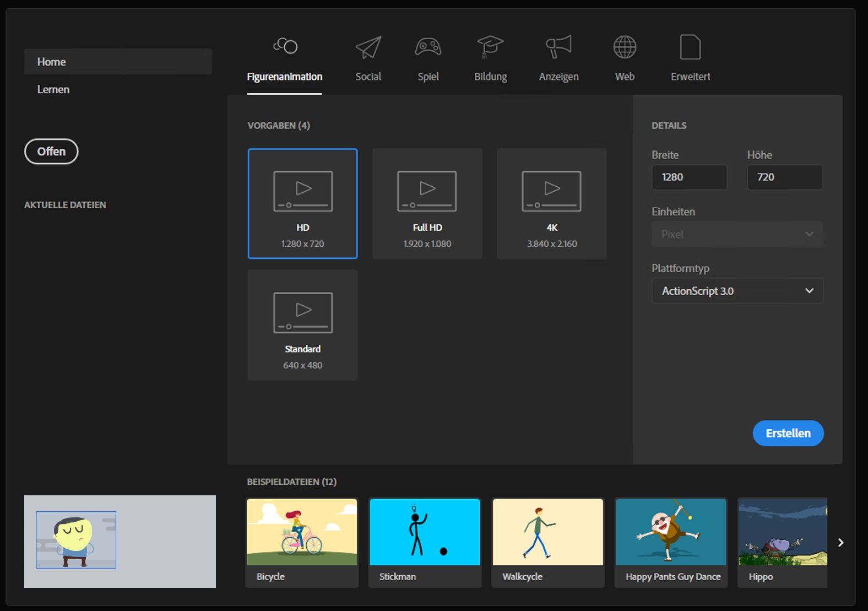Switch to the Erweitert tab label
Screen dimensions: 868x611
[690, 77]
